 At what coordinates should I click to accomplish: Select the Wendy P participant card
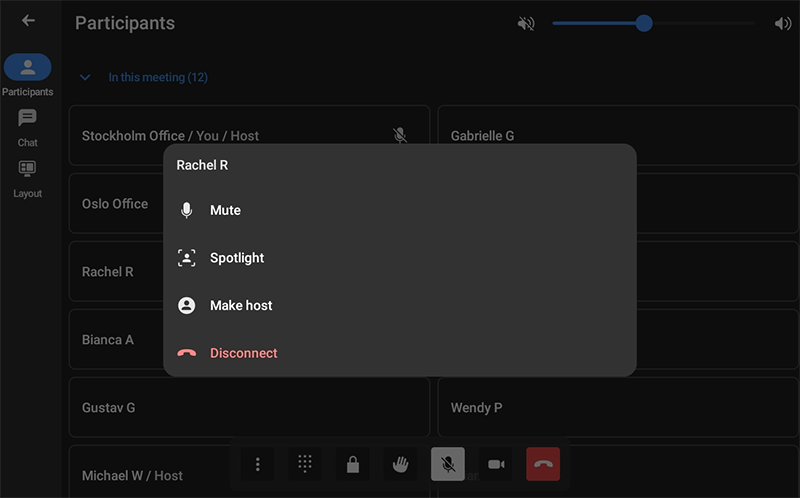pyautogui.click(x=617, y=408)
